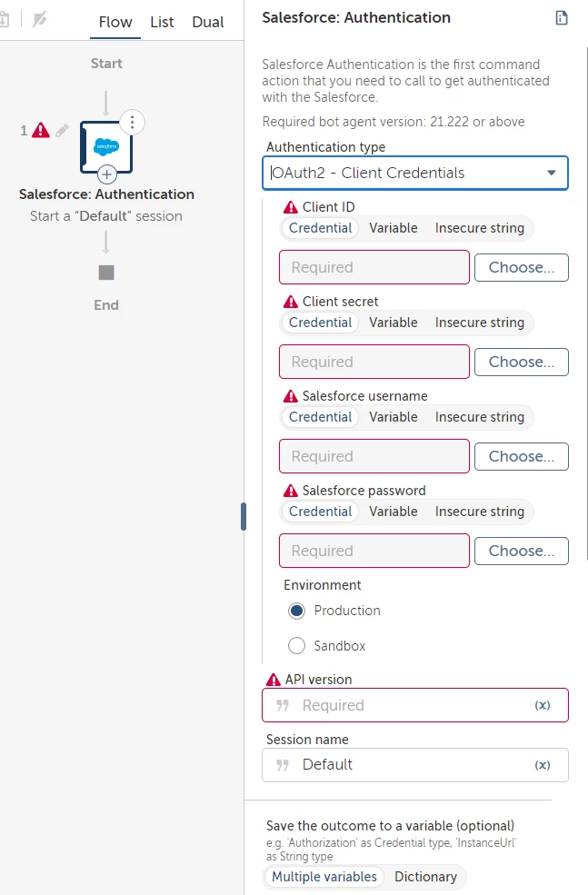Switch Client ID to Insecure string

click(x=480, y=228)
